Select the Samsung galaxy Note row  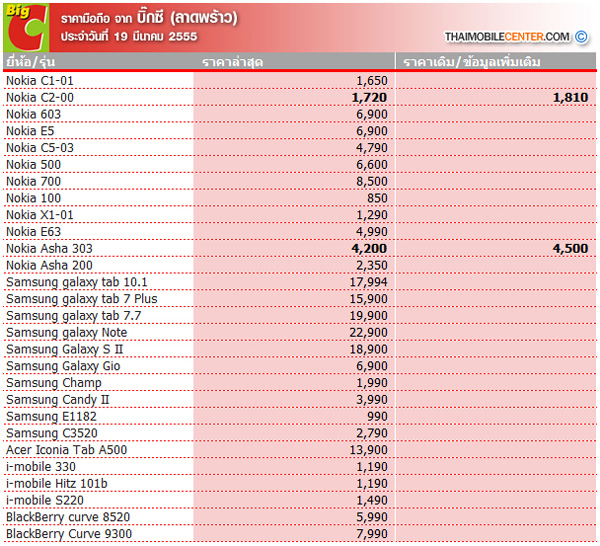point(66,333)
